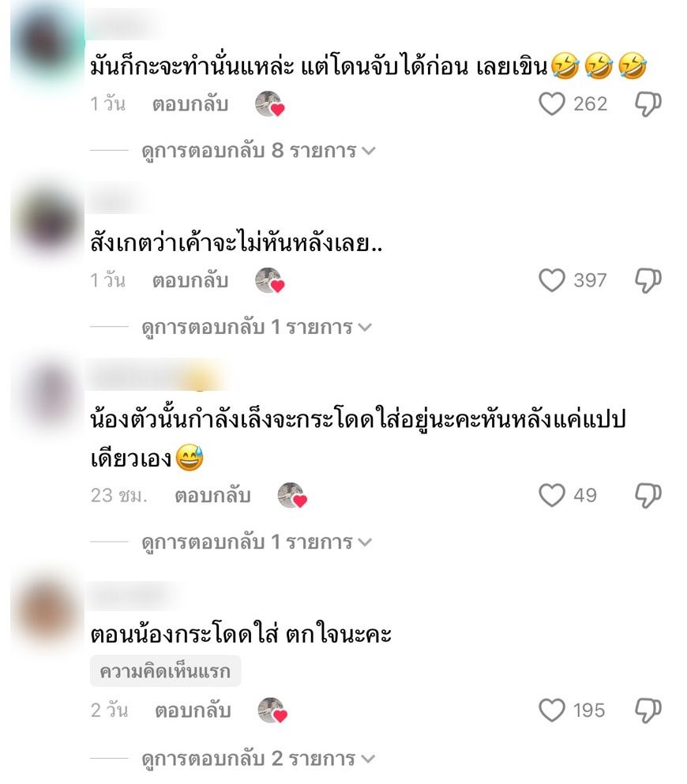Open the last commenter's blurred avatar
Screen dimensions: 687x784
point(46,613)
